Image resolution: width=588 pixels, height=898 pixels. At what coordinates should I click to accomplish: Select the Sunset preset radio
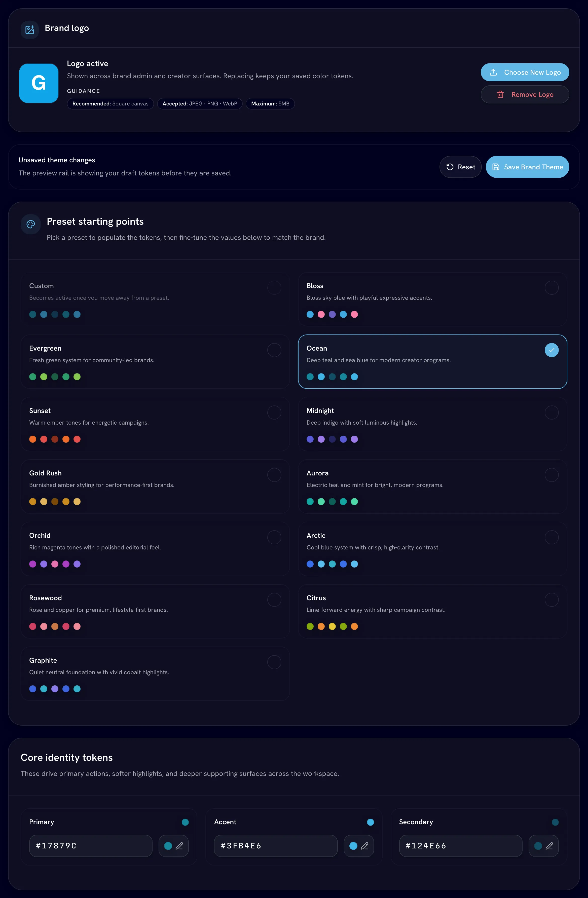pyautogui.click(x=274, y=413)
